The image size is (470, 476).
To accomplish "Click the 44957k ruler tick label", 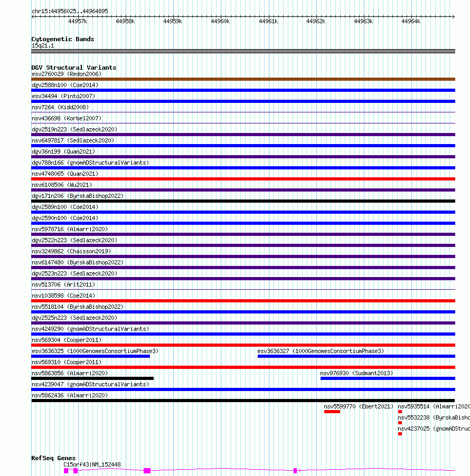I will [78, 21].
